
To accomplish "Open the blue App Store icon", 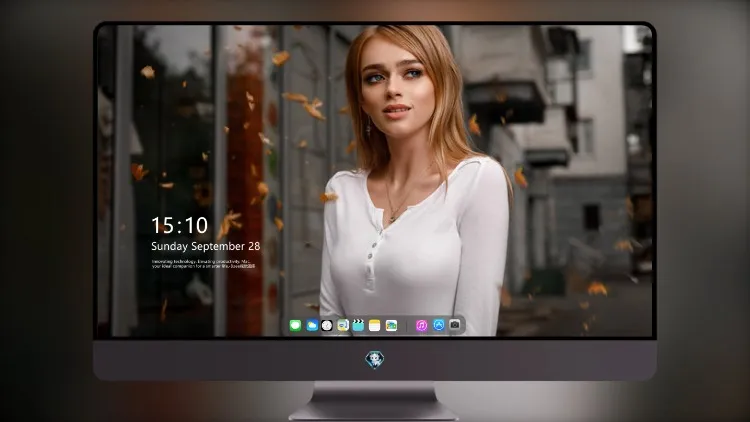I will pos(439,325).
